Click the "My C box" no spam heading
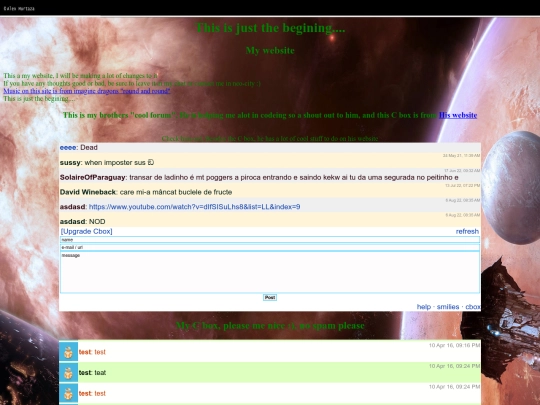 (270, 325)
